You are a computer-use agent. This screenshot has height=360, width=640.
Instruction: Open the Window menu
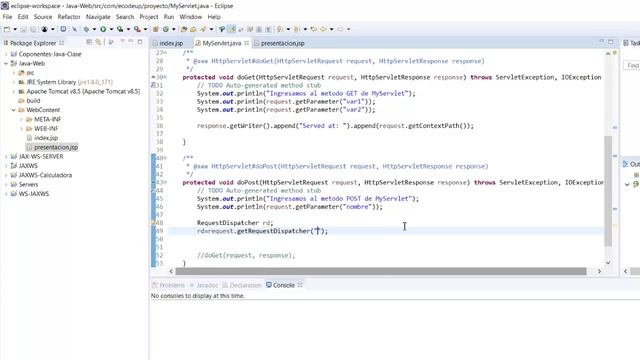[191, 17]
